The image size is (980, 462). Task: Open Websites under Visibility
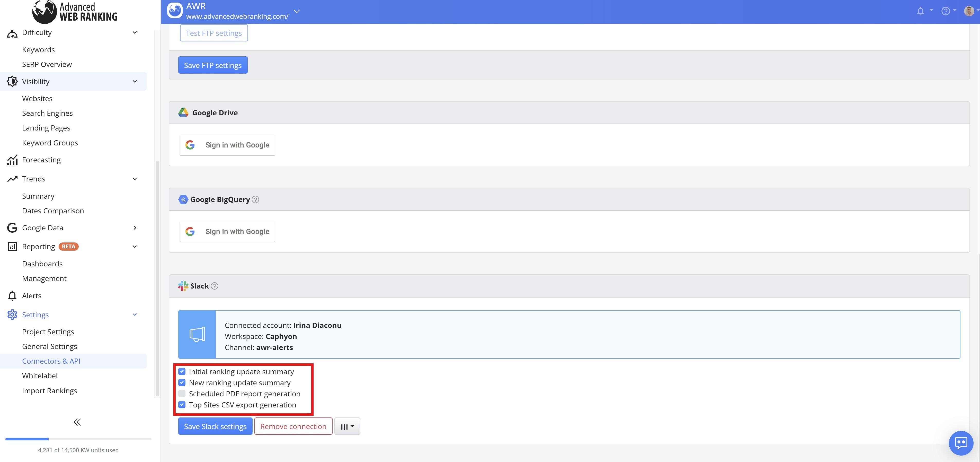click(37, 98)
